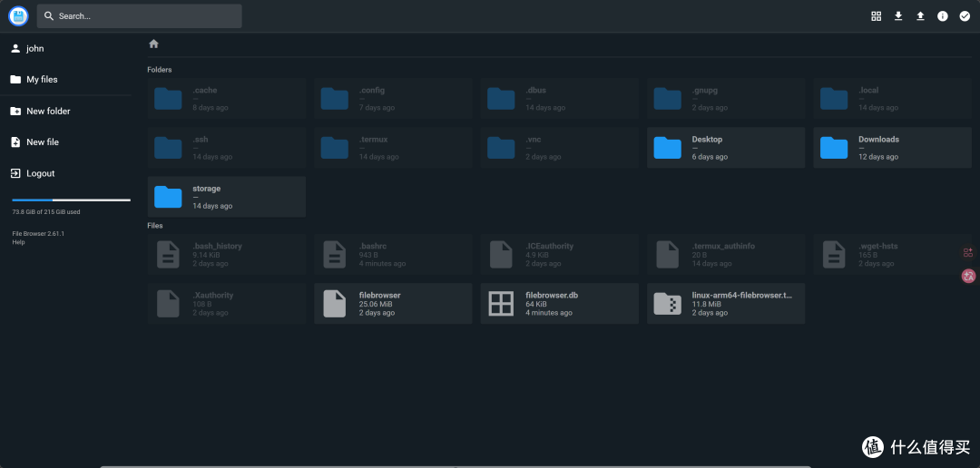The image size is (980, 468).
Task: Select the storage folder
Action: [227, 197]
